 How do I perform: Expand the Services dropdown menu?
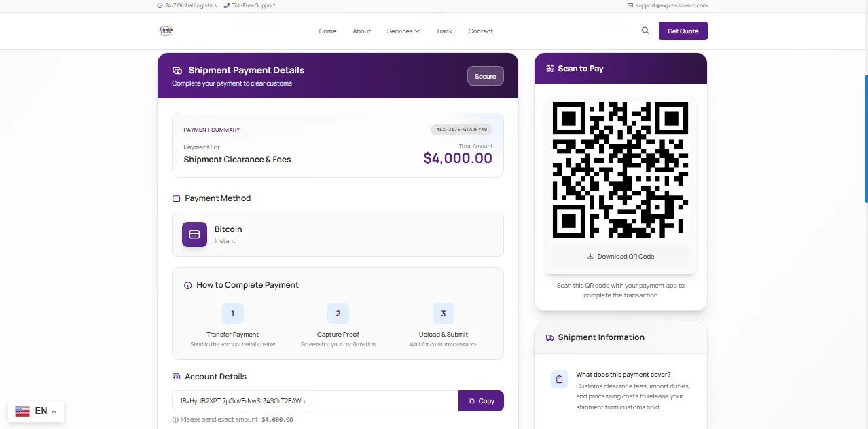tap(403, 31)
